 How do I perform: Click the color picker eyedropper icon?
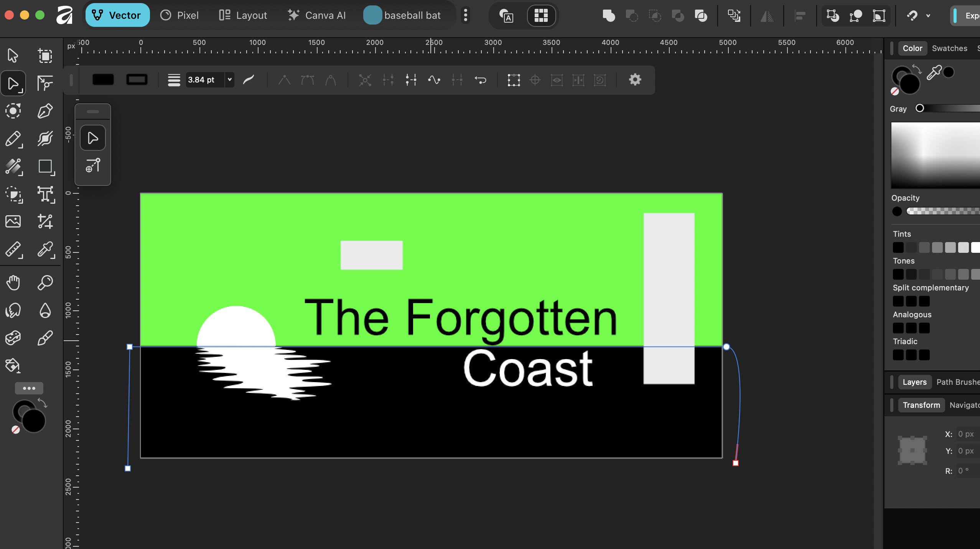click(934, 73)
